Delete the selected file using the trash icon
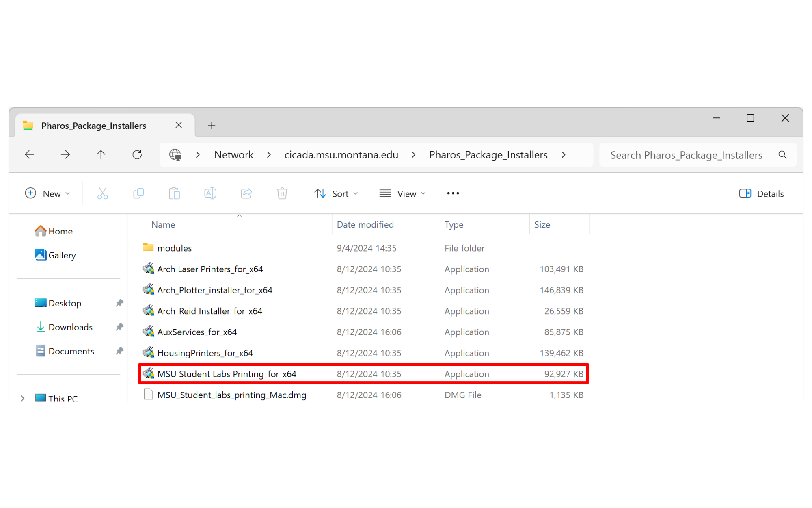Screen dimensions: 812x508 [x=282, y=193]
